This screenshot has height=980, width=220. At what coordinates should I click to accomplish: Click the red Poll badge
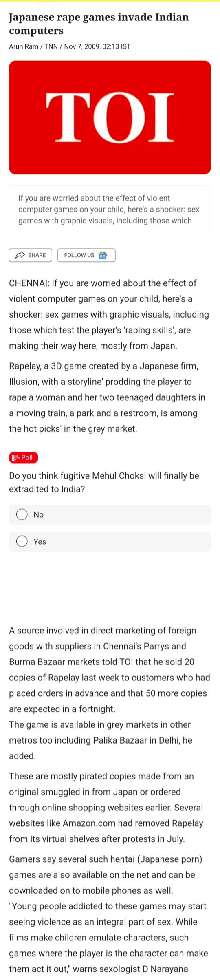pos(23,458)
